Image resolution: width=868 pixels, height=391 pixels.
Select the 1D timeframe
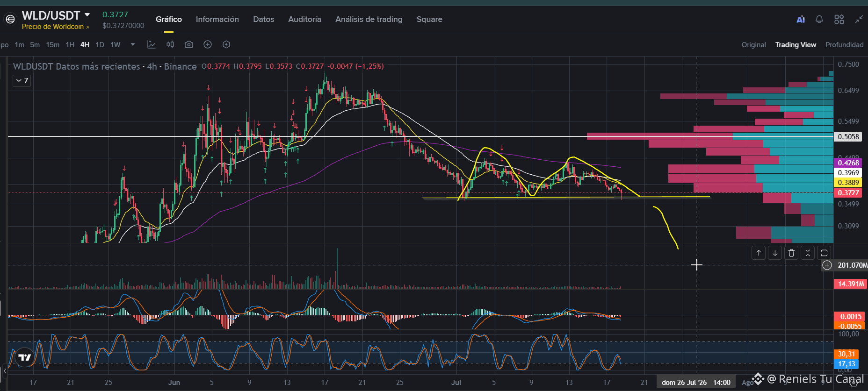100,45
